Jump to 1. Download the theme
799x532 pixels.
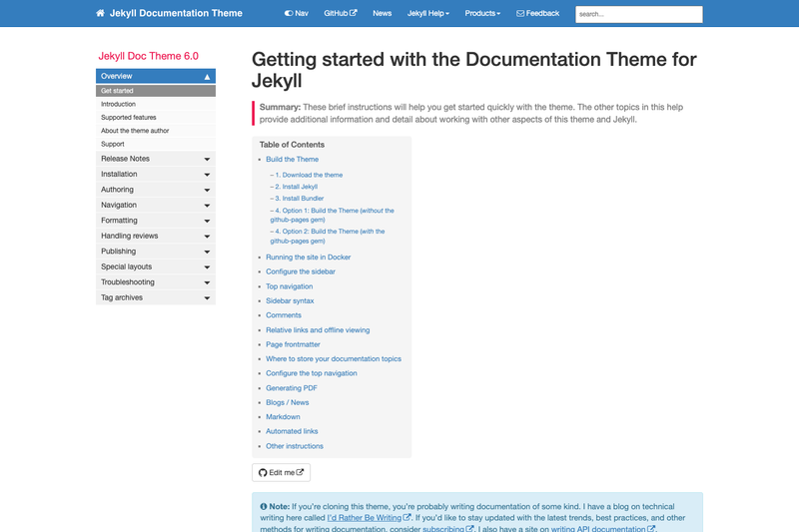pos(309,175)
